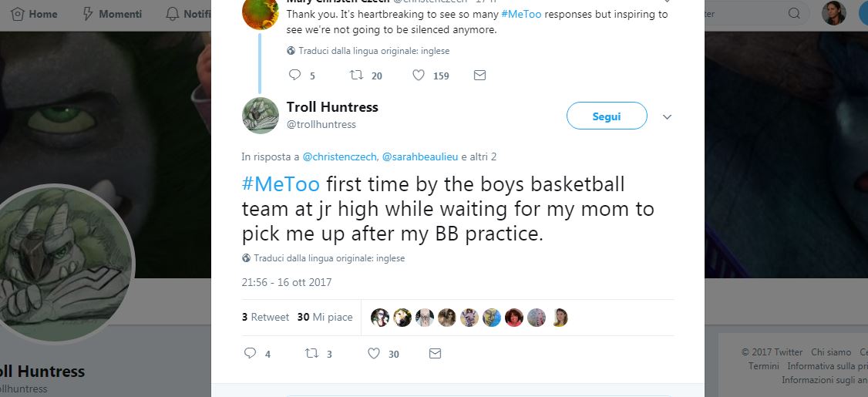This screenshot has height=397, width=868.
Task: Go to the Home tab
Action: (x=35, y=14)
